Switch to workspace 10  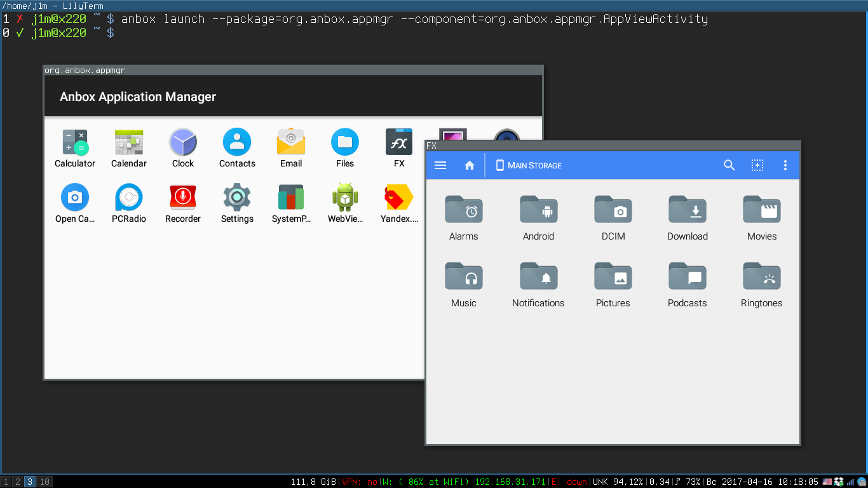click(x=44, y=482)
